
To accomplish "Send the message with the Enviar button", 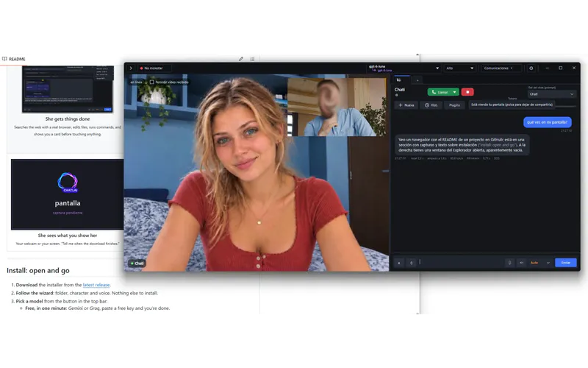I will click(565, 263).
